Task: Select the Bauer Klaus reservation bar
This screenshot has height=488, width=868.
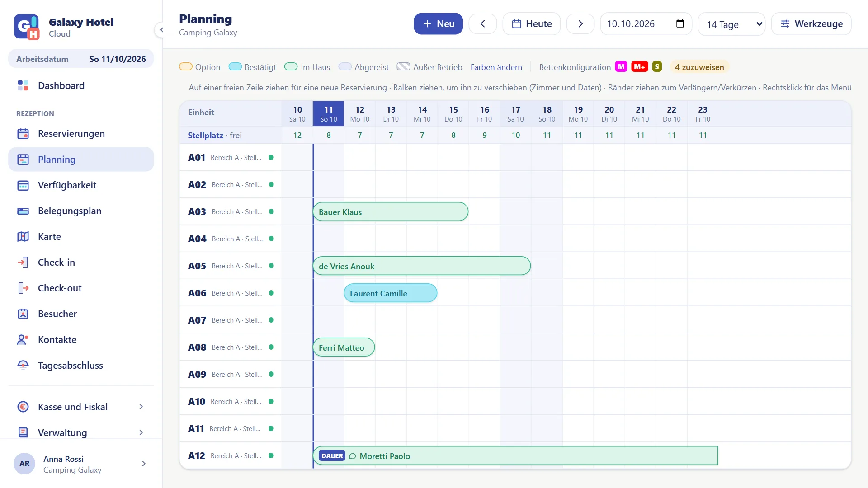Action: (391, 212)
